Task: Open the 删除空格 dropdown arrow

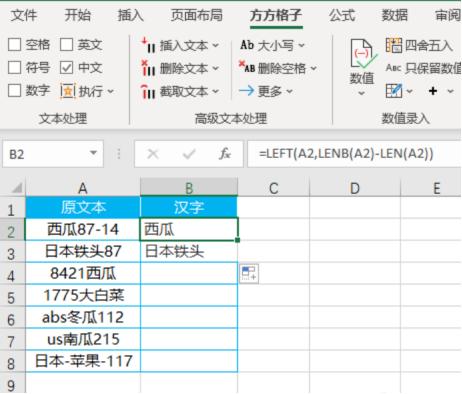Action: pyautogui.click(x=314, y=68)
